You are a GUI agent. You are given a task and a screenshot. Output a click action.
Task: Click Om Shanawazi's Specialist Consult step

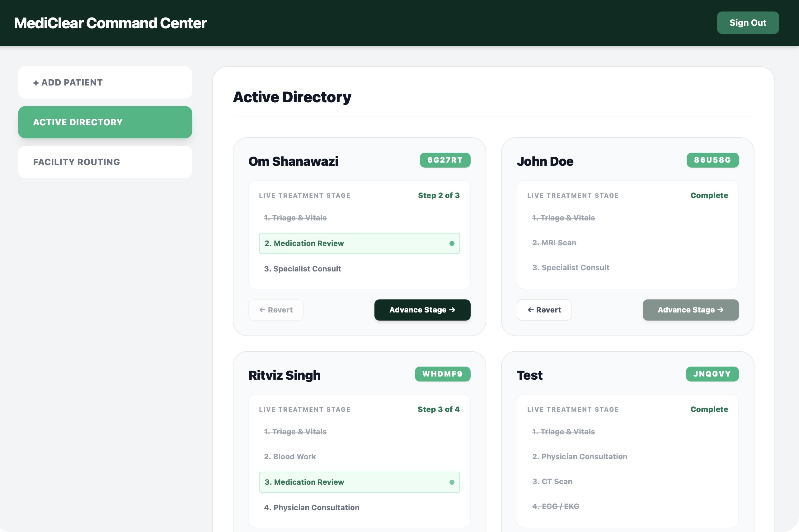pyautogui.click(x=302, y=269)
